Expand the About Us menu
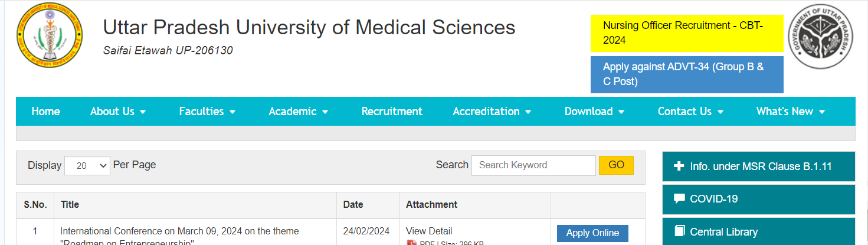Viewport: 868px width, 245px height. pos(118,111)
